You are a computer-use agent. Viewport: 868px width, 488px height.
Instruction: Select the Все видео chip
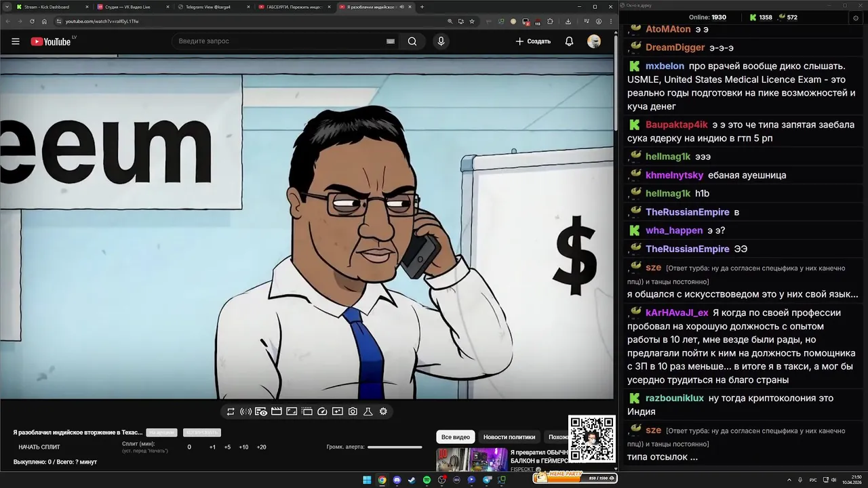(x=456, y=437)
